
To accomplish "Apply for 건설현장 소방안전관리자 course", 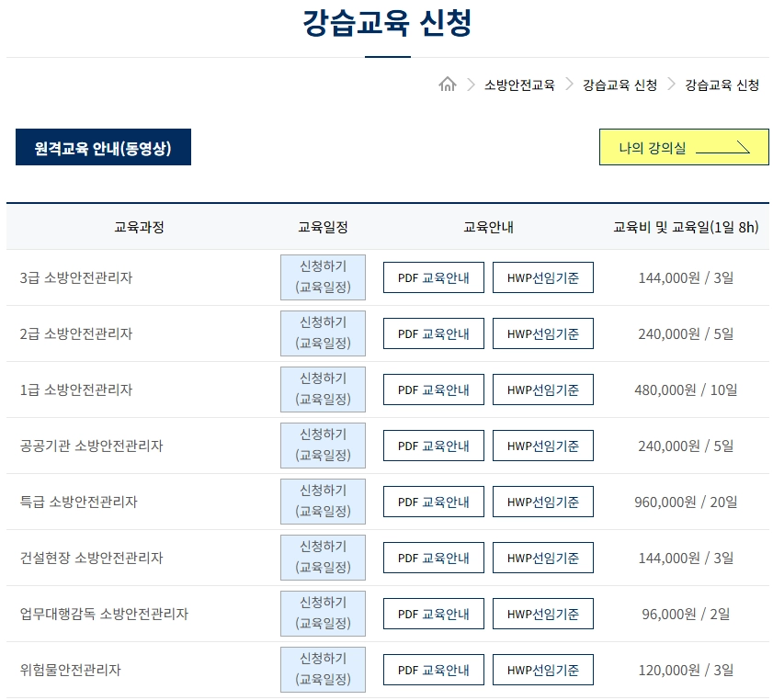I will [x=323, y=557].
